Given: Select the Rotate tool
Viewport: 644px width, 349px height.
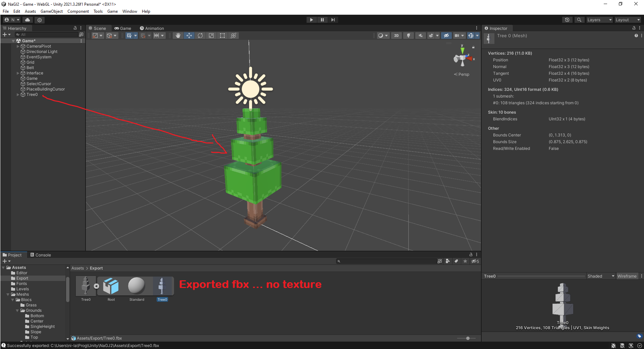Looking at the screenshot, I should click(x=200, y=36).
